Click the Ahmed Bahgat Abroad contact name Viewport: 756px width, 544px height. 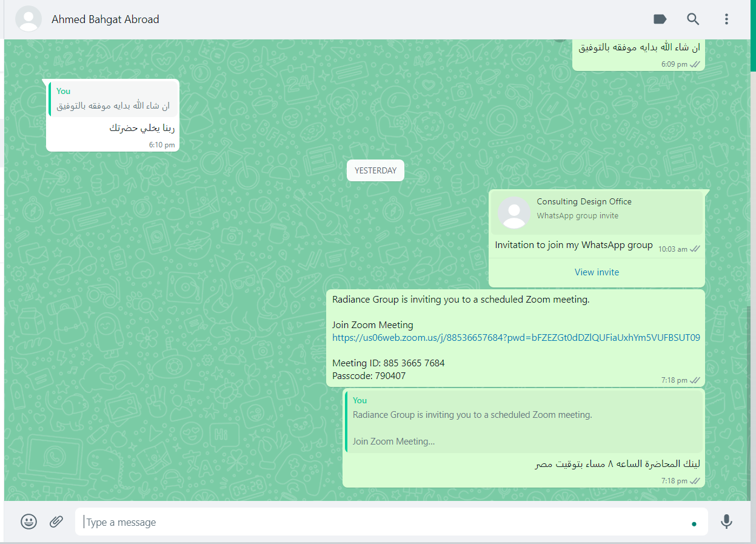tap(105, 19)
